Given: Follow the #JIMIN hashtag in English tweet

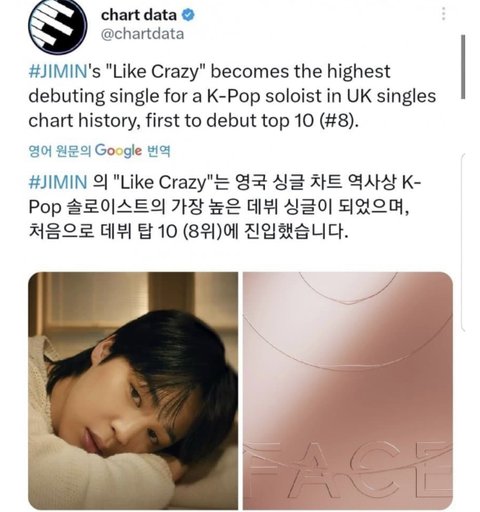Looking at the screenshot, I should tap(58, 72).
